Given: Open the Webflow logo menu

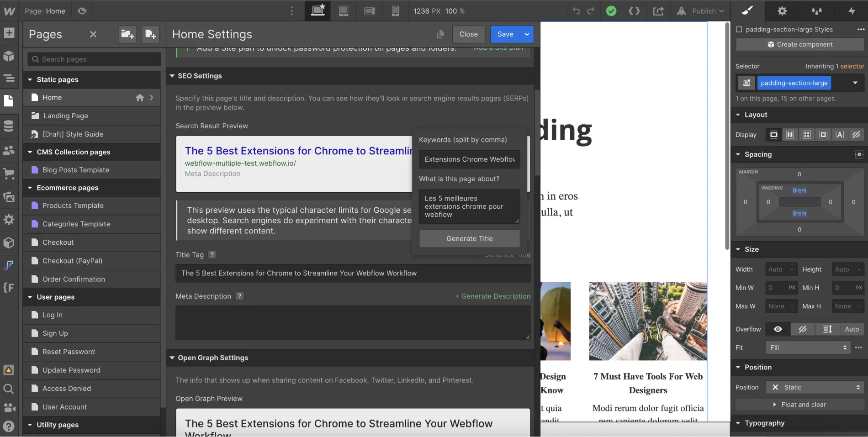Looking at the screenshot, I should tap(9, 11).
